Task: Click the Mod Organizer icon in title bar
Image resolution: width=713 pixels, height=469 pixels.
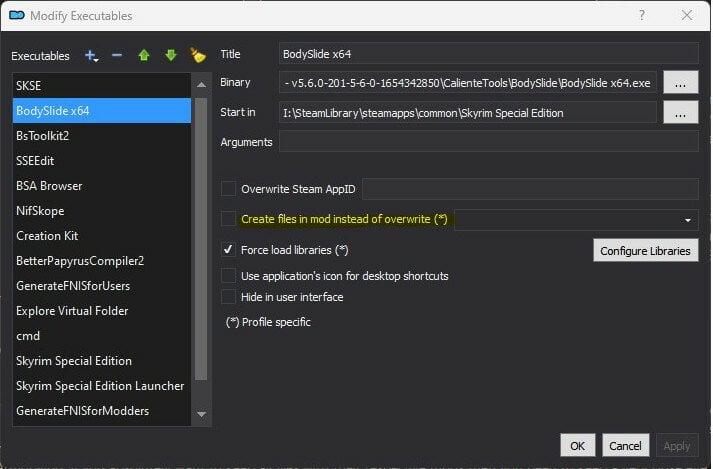Action: click(17, 15)
